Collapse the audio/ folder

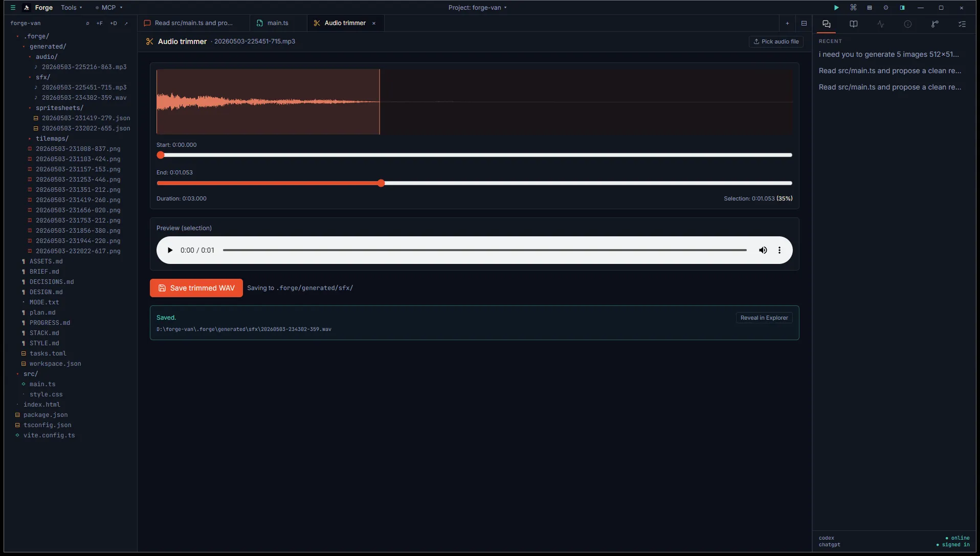coord(46,57)
